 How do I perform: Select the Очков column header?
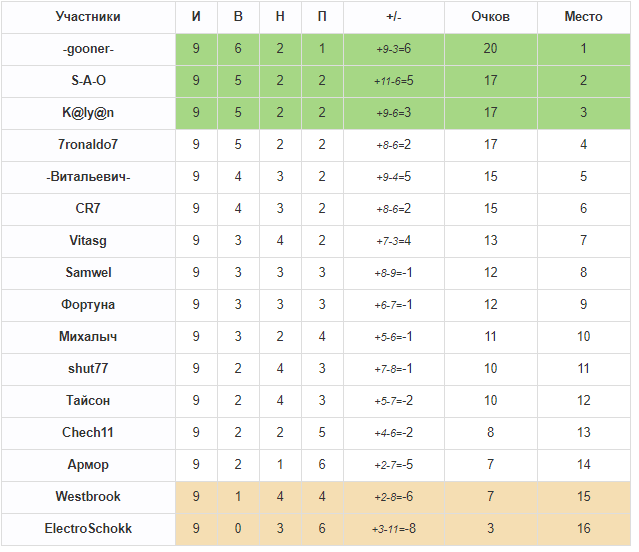tap(490, 16)
